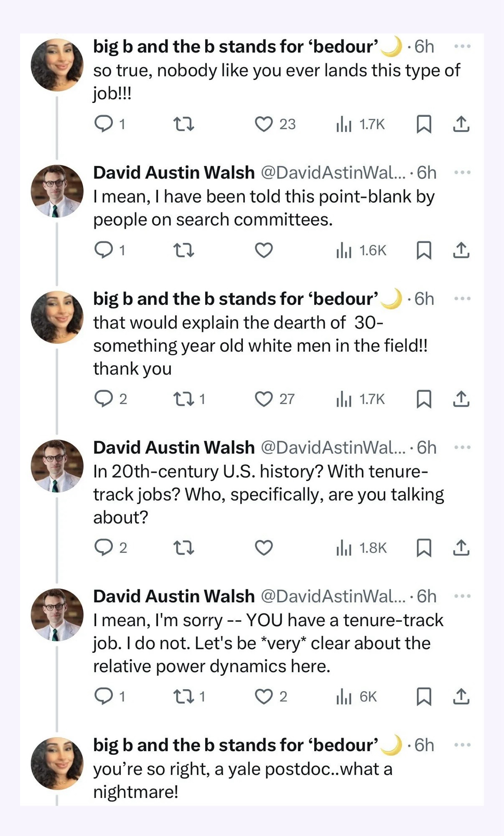Repost the "dearth of 30-something" tweet

tap(184, 399)
